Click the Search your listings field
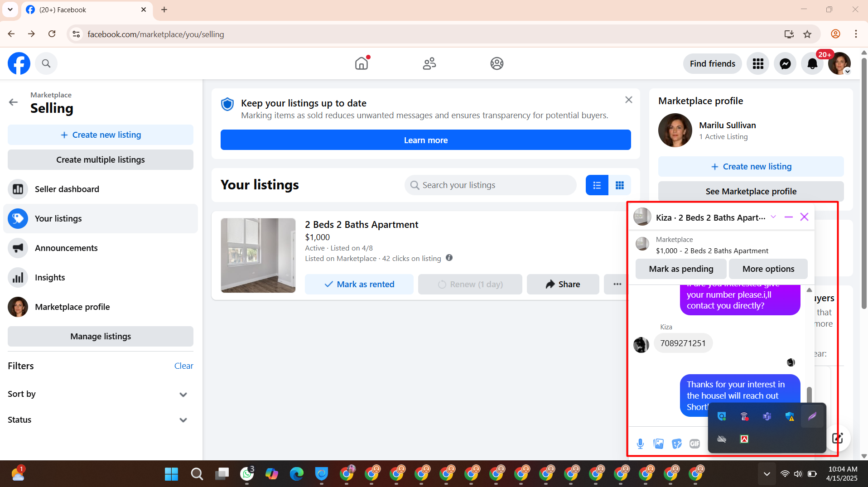Image resolution: width=868 pixels, height=487 pixels. click(x=490, y=185)
